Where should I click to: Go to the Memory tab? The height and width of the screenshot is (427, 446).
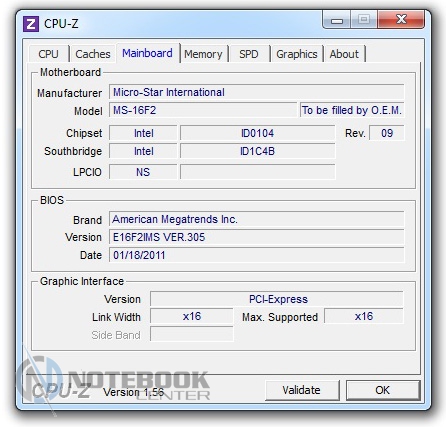[x=203, y=54]
